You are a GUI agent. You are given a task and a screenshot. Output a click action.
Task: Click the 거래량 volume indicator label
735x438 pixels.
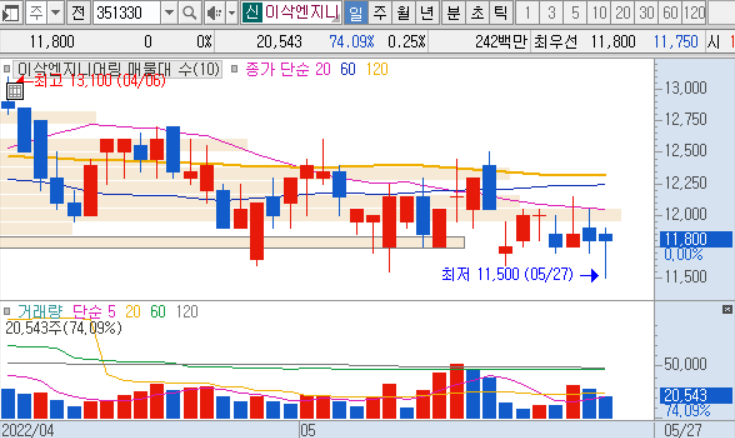point(40,311)
